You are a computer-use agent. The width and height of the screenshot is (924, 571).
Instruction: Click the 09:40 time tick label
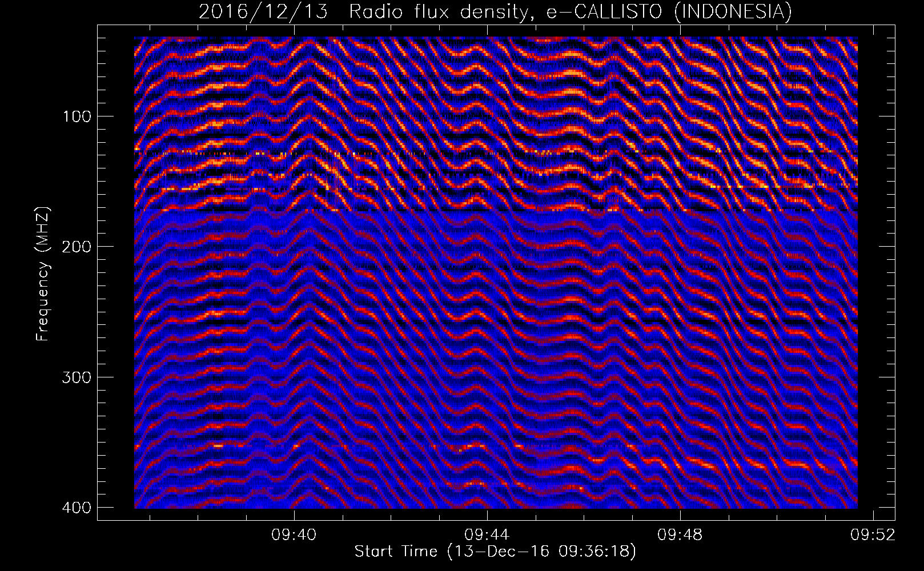(294, 535)
